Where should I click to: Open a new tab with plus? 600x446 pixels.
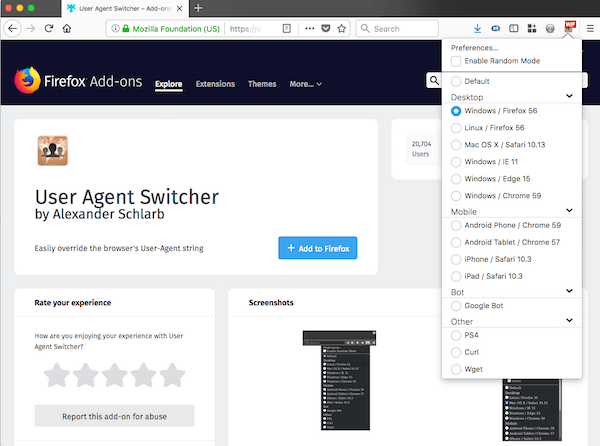198,8
